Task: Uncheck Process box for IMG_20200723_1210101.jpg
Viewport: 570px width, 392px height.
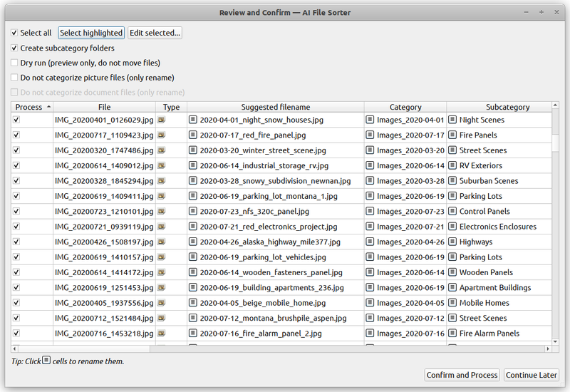Action: click(x=16, y=211)
